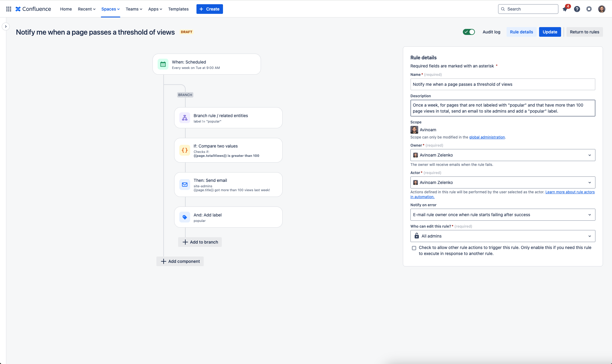This screenshot has height=364, width=612.
Task: Open the app switcher grid icon
Action: (9, 9)
